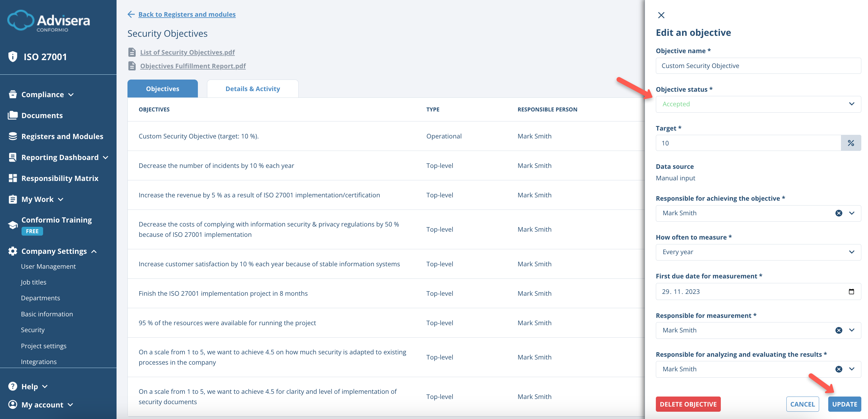Click the Company Settings gear icon
The width and height of the screenshot is (868, 419).
click(12, 251)
